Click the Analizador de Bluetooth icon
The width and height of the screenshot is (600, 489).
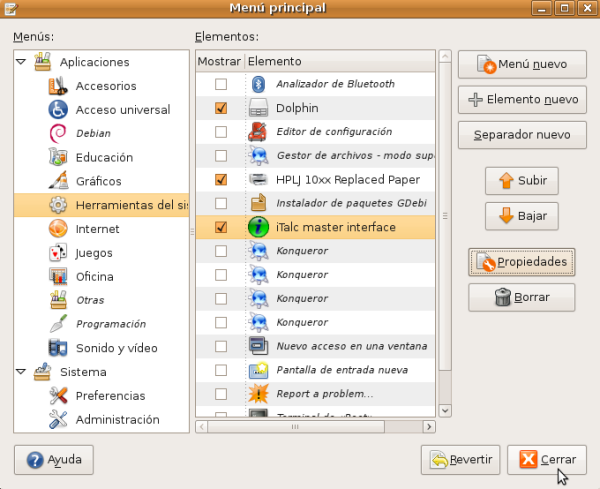tap(258, 84)
